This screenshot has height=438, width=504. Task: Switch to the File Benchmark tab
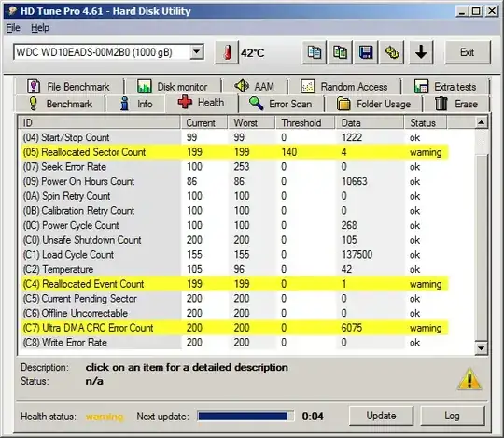click(69, 87)
